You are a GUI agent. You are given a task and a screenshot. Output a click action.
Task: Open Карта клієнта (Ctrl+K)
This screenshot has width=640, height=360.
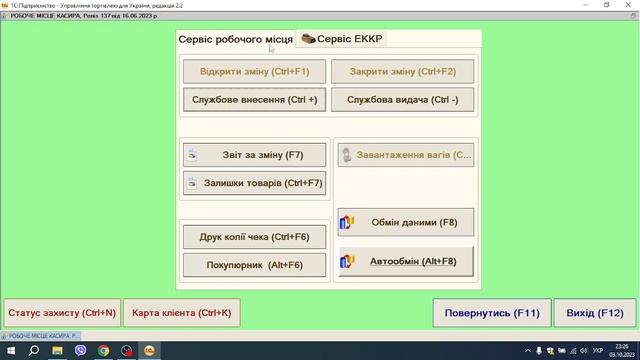click(x=182, y=313)
